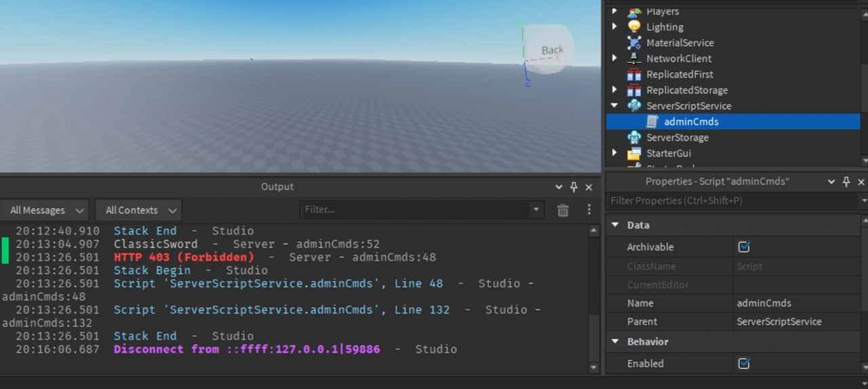This screenshot has height=389, width=868.
Task: Collapse the Behavior properties section
Action: click(x=616, y=342)
